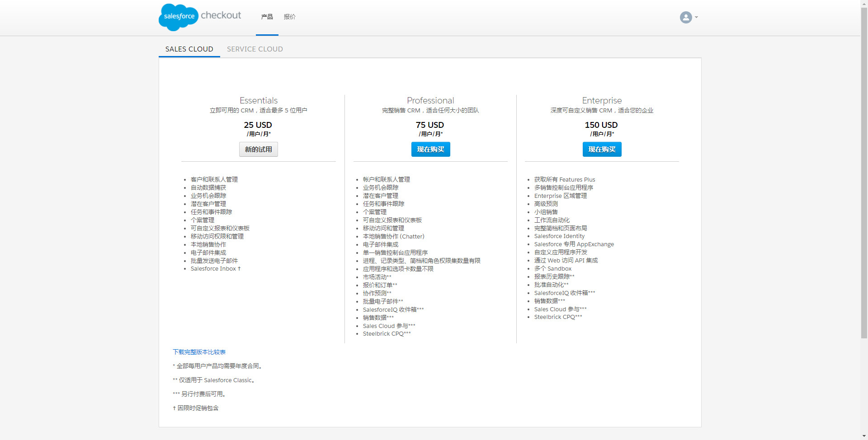Select the 150 USD price text
This screenshot has height=440, width=868.
click(601, 125)
